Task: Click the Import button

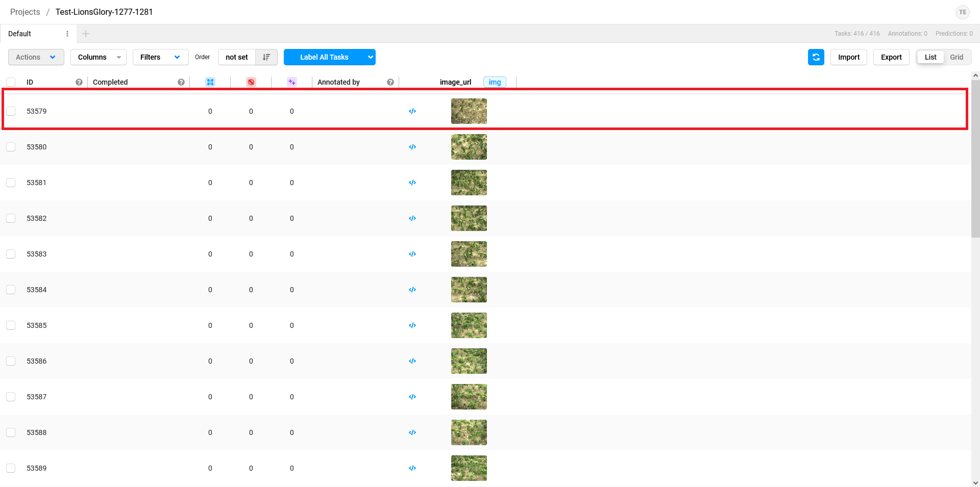Action: [848, 57]
